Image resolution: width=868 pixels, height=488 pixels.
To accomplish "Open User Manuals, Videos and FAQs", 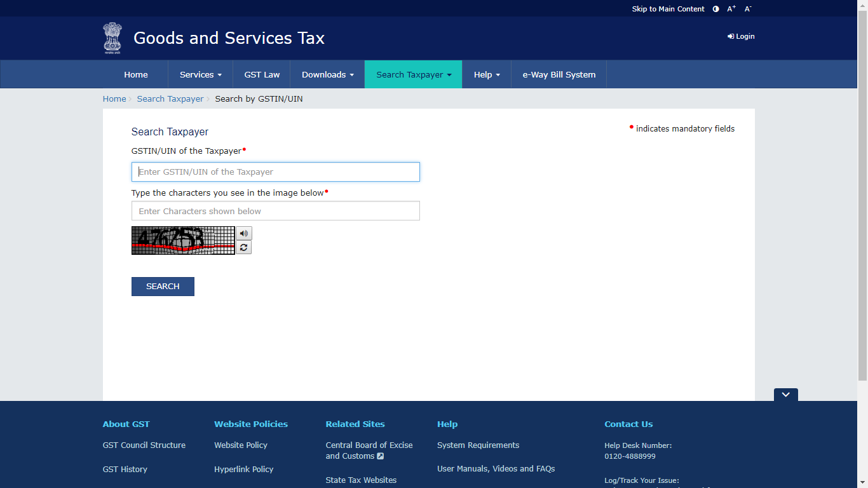I will 496,468.
